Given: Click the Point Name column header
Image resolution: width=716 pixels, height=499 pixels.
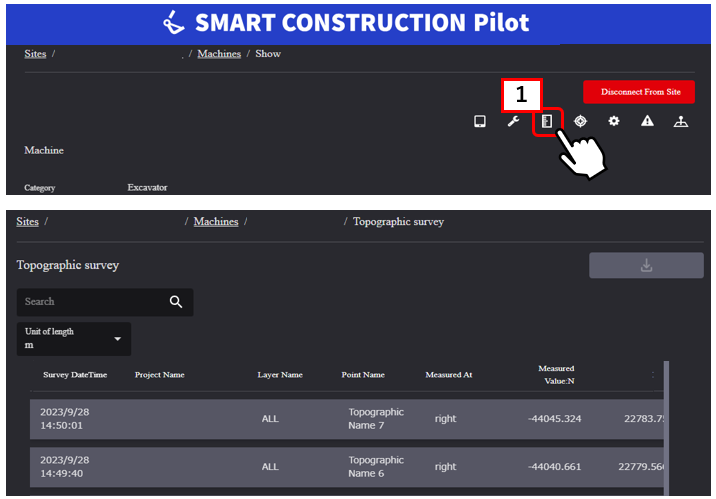Looking at the screenshot, I should coord(363,375).
